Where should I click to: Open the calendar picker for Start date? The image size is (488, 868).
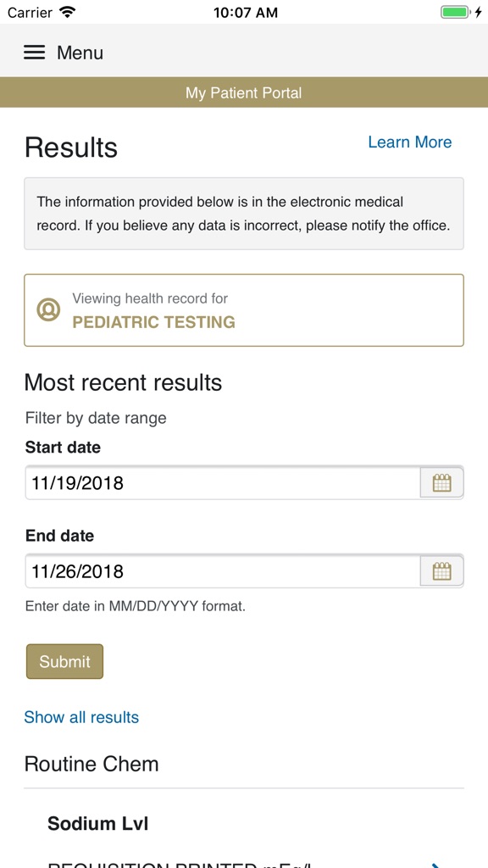[x=441, y=482]
